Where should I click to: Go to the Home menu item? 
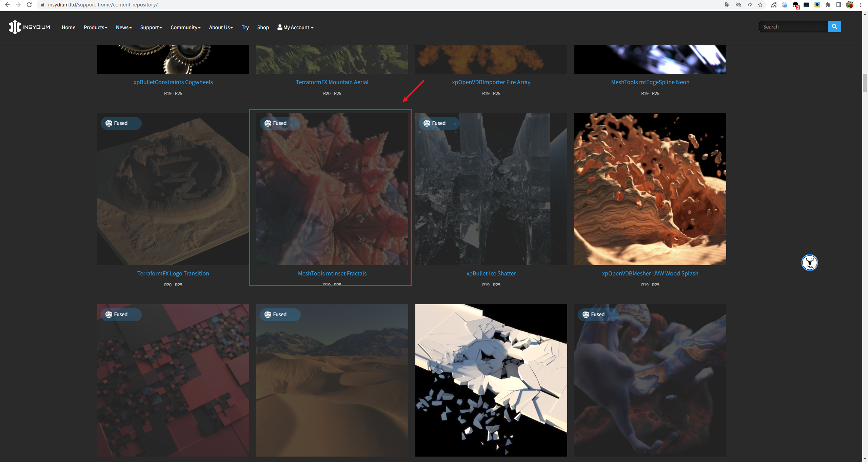pos(68,27)
